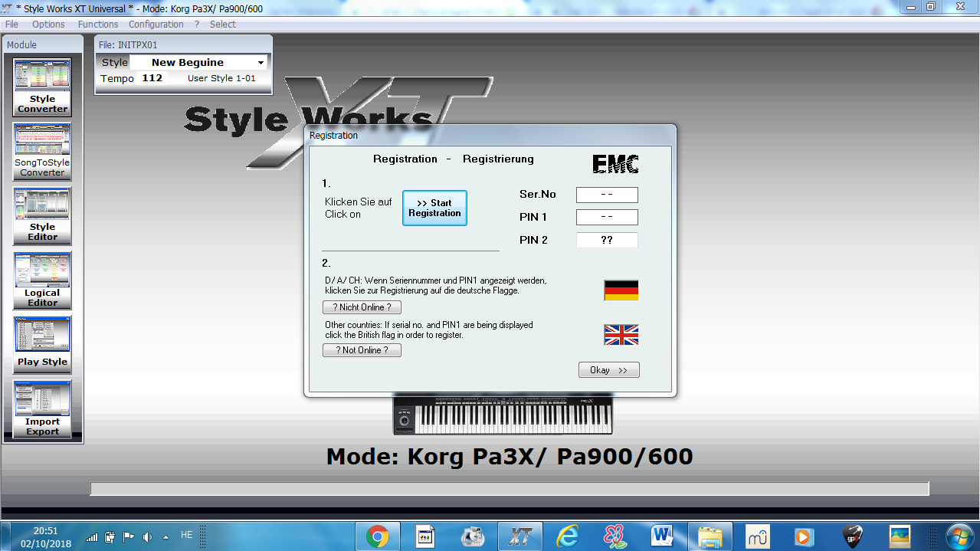Open Windows Explorer folder in taskbar
Image resolution: width=980 pixels, height=551 pixels.
710,536
